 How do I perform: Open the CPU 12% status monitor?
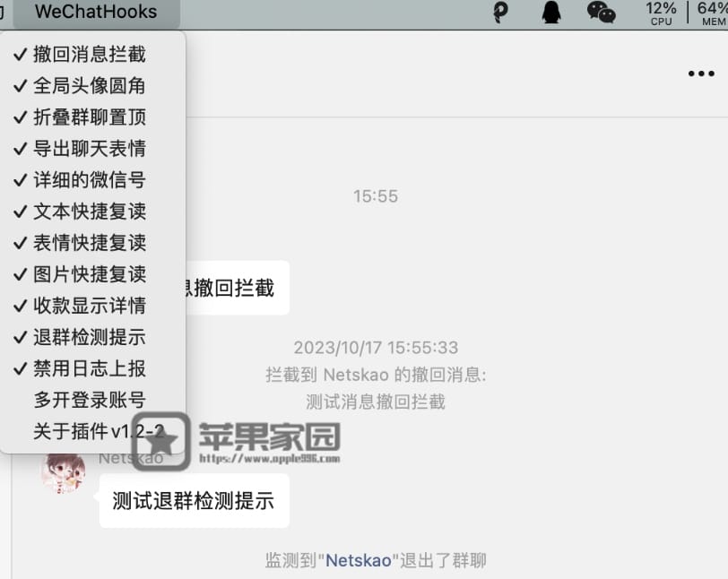pos(661,13)
